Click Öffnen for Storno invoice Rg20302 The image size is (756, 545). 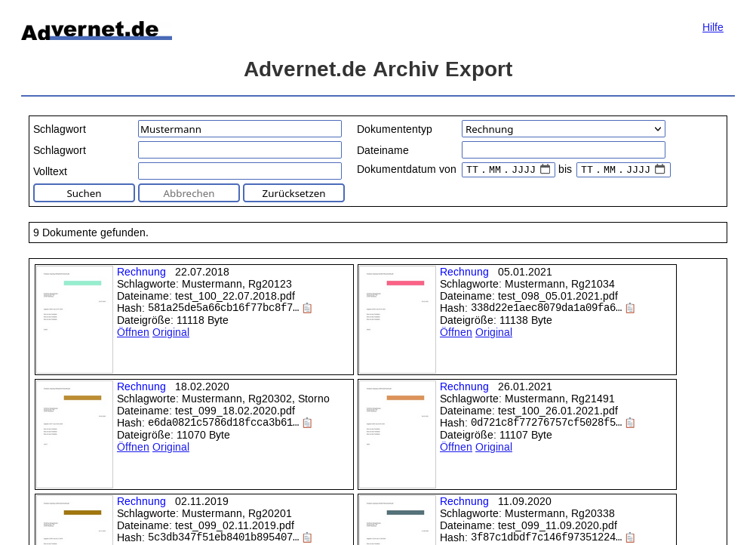pyautogui.click(x=133, y=447)
